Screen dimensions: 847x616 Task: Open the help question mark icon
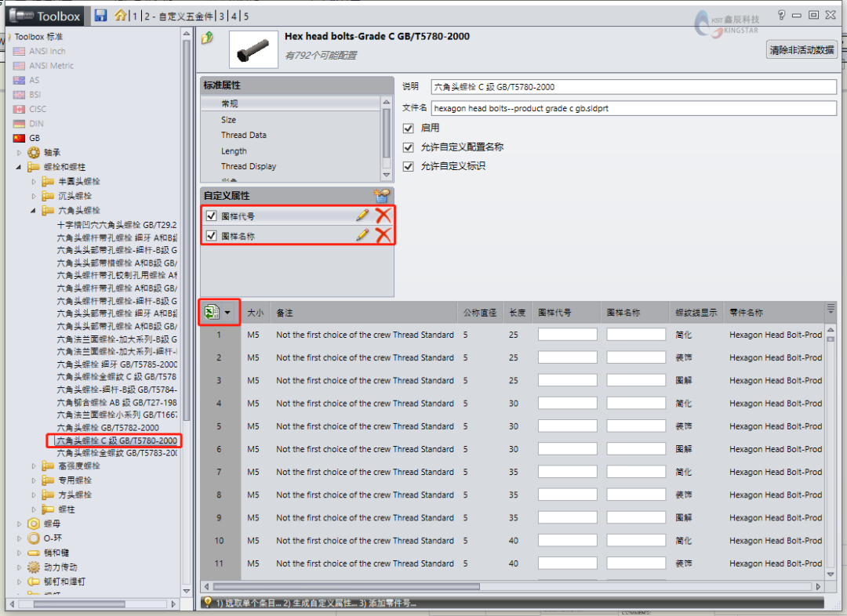(781, 15)
